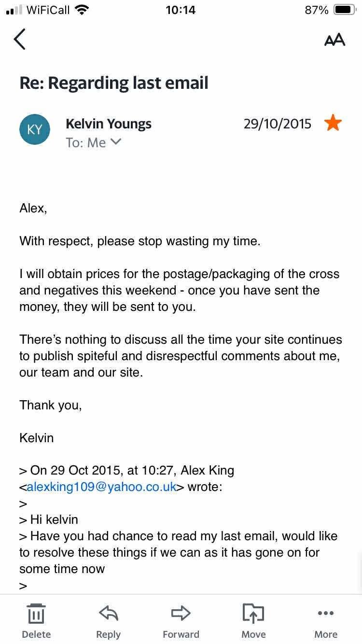362x644 pixels.
Task: Tap the battery icon in status bar
Action: [345, 10]
